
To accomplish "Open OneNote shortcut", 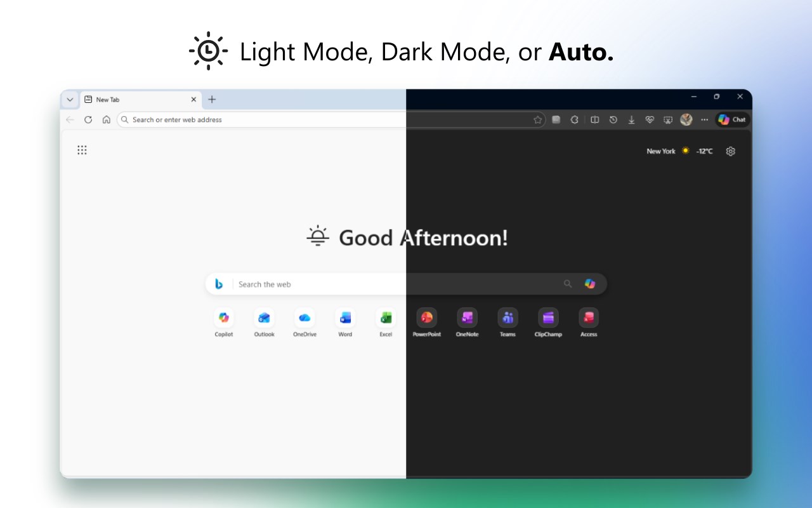I will click(468, 323).
